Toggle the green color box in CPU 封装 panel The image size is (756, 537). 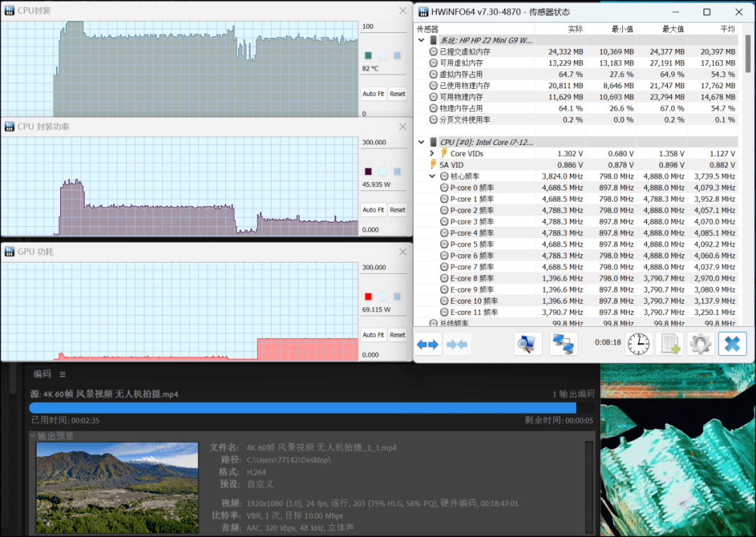coord(367,54)
